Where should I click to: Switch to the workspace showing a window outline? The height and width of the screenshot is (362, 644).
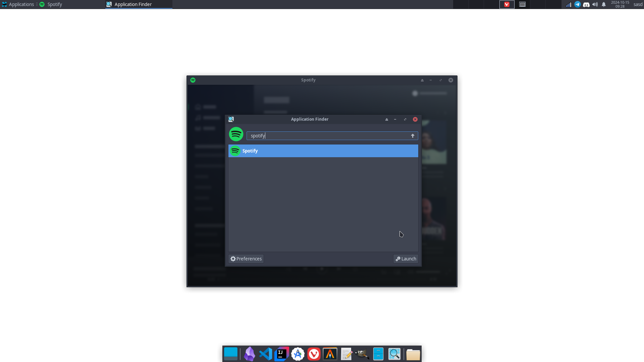click(522, 4)
